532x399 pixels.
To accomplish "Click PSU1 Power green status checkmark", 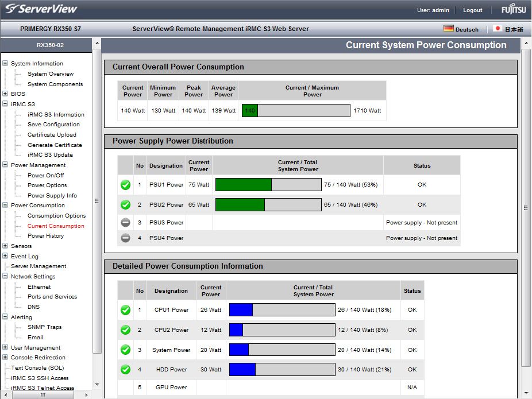I will point(126,185).
